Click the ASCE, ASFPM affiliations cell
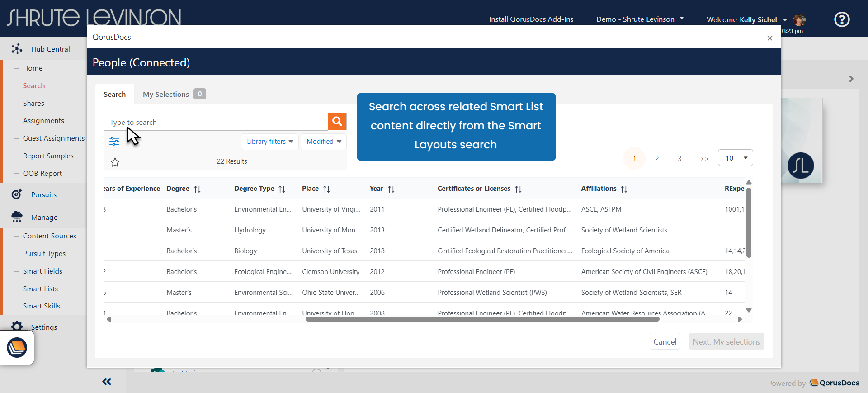Image resolution: width=868 pixels, height=393 pixels. tap(601, 209)
